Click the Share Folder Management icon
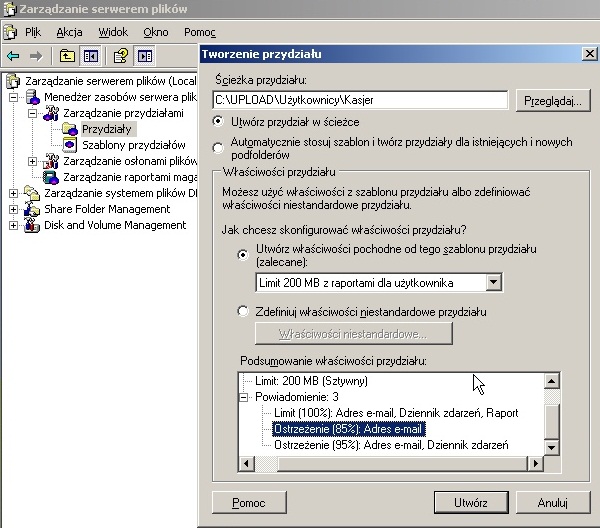The width and height of the screenshot is (600, 528). 32,209
